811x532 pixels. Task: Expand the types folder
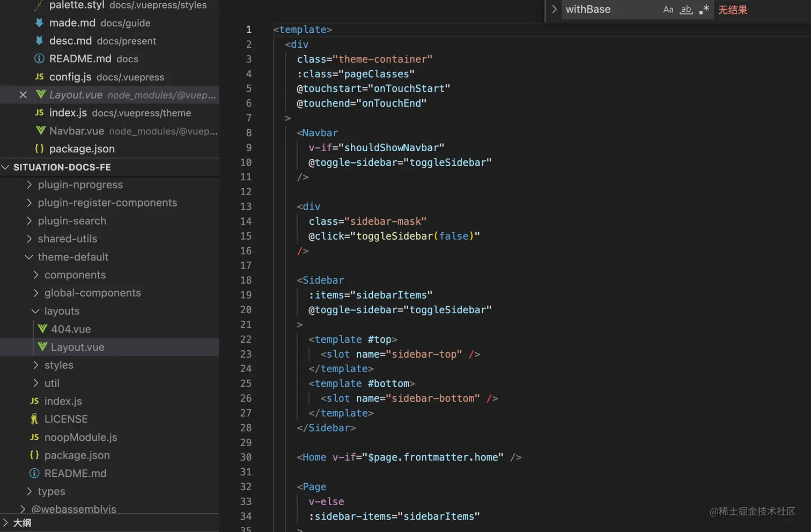(29, 491)
